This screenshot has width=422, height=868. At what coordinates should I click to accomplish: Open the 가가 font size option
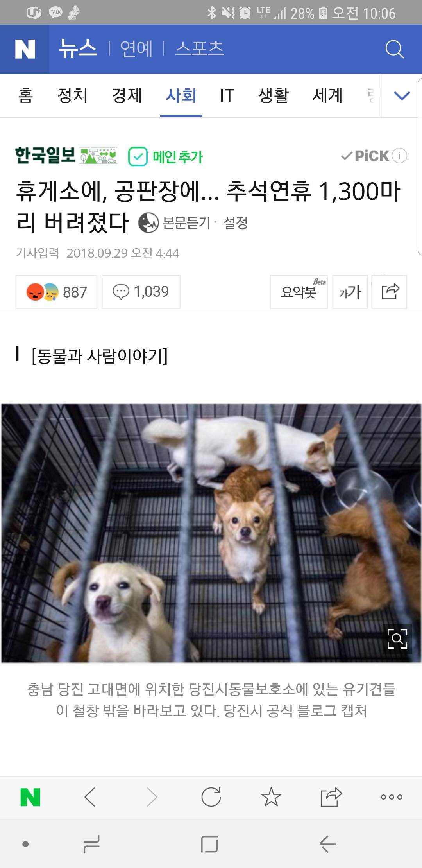[350, 292]
